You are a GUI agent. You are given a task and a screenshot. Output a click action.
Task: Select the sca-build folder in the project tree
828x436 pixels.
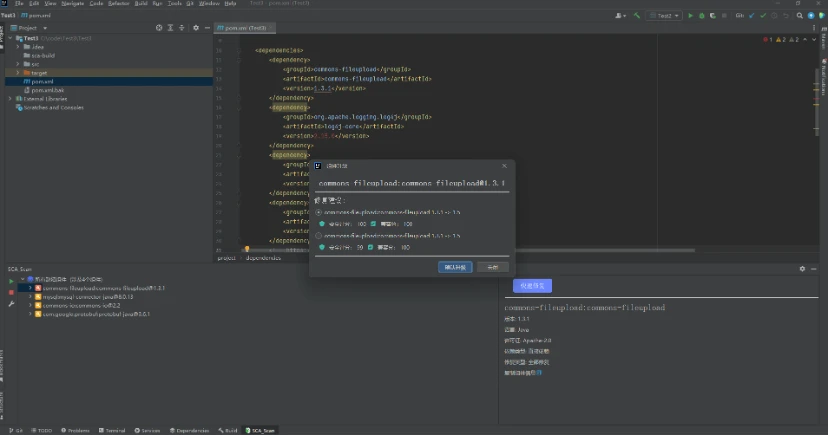point(39,55)
